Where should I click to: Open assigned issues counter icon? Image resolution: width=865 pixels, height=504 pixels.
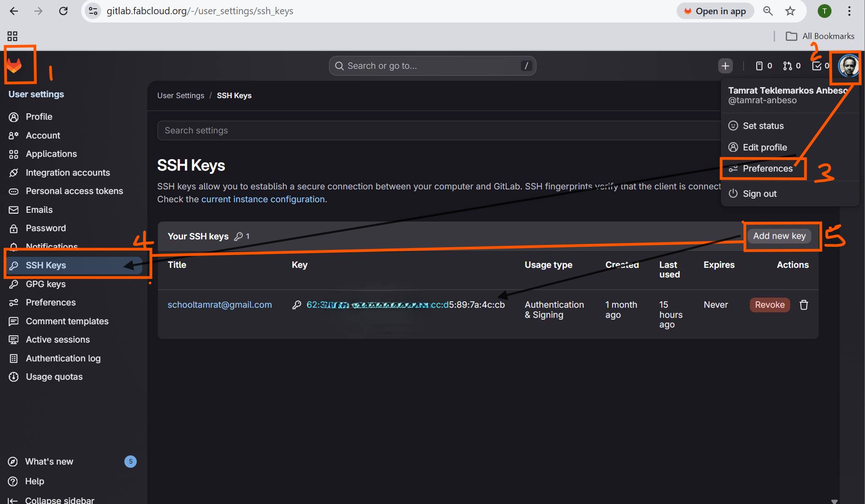click(x=764, y=66)
